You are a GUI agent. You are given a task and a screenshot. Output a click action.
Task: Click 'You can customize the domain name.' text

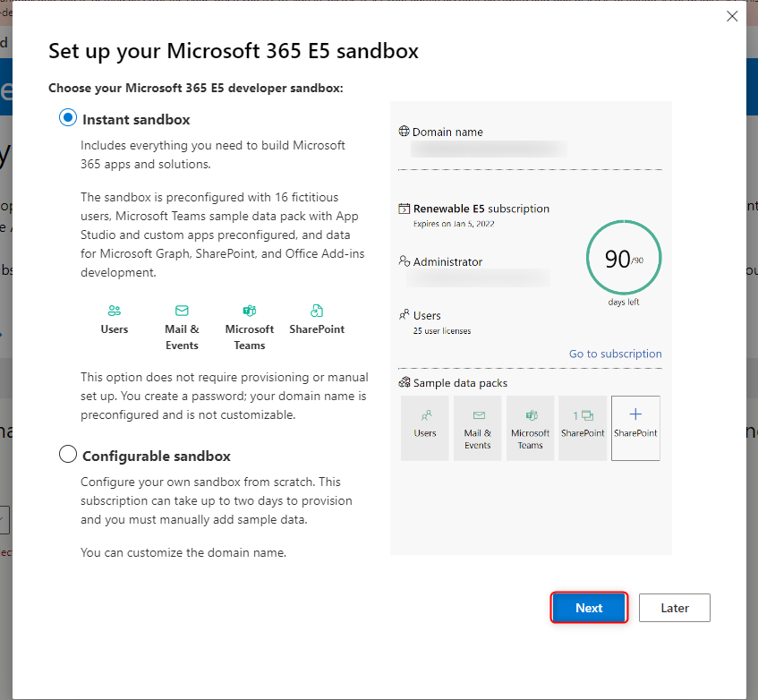(183, 552)
